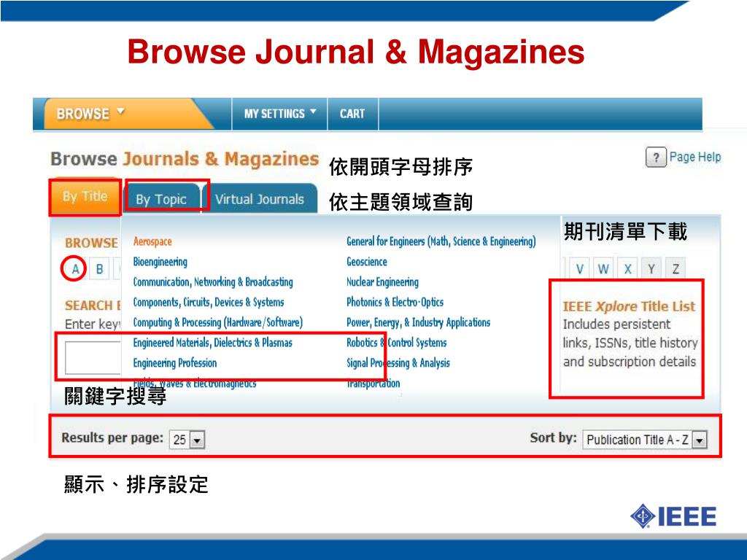Open the Sort by Publication Title dropdown
The image size is (747, 560).
tap(645, 440)
